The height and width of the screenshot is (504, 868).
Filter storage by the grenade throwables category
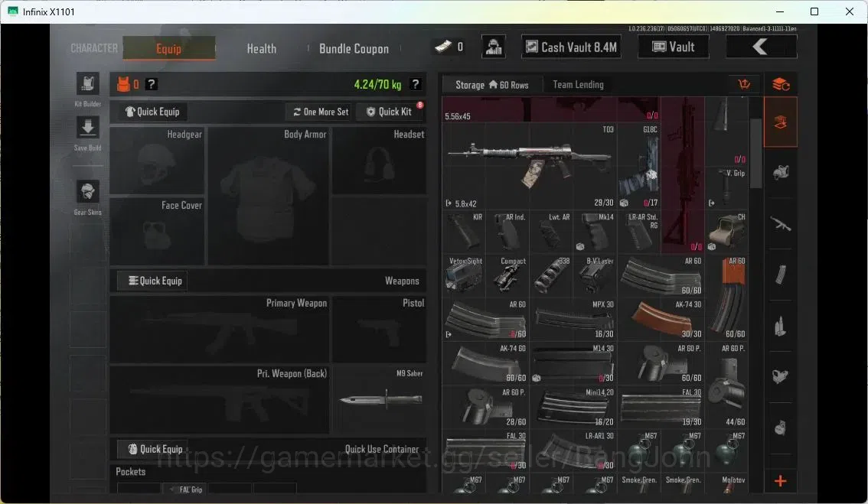point(781,428)
